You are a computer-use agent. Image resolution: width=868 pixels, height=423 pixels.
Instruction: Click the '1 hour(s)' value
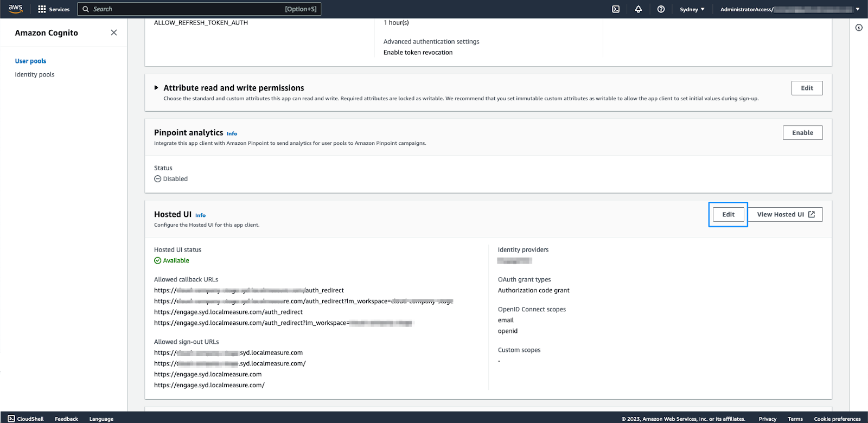(396, 23)
